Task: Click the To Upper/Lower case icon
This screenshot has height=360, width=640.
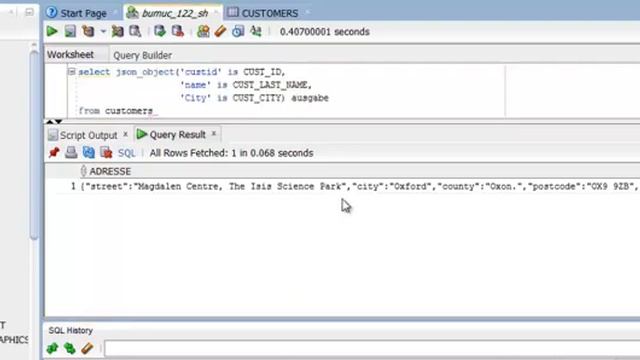Action: click(x=256, y=31)
